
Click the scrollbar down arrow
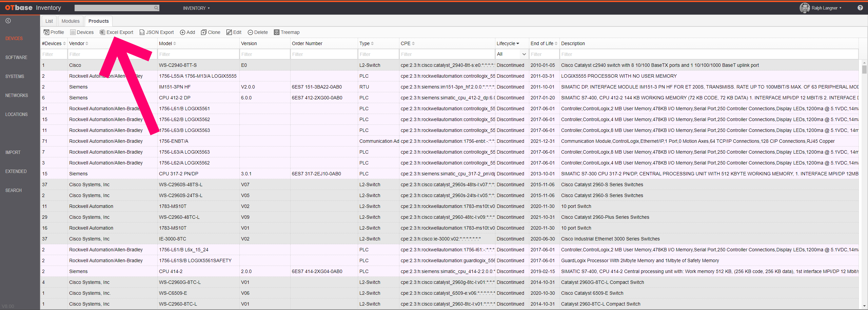click(x=864, y=306)
